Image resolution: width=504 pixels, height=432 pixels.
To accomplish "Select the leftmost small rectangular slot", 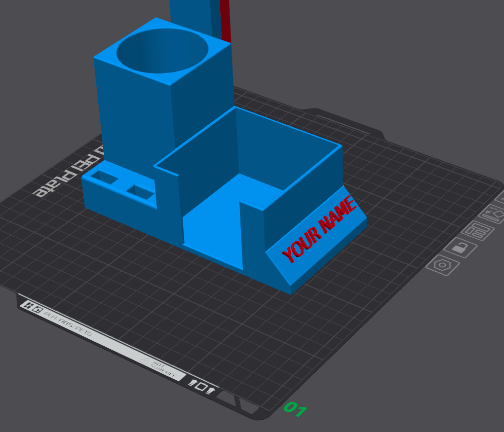I will [104, 177].
